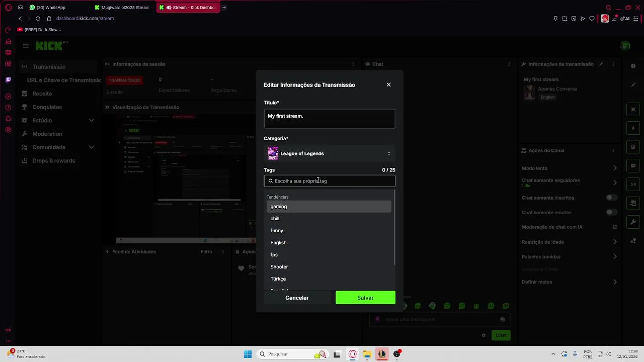Image resolution: width=644 pixels, height=362 pixels.
Task: Select the English tag suggestion
Action: click(329, 243)
